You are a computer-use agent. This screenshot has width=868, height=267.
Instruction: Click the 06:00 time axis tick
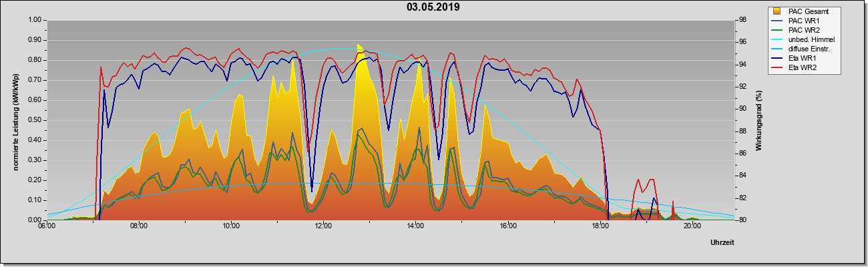(x=47, y=226)
